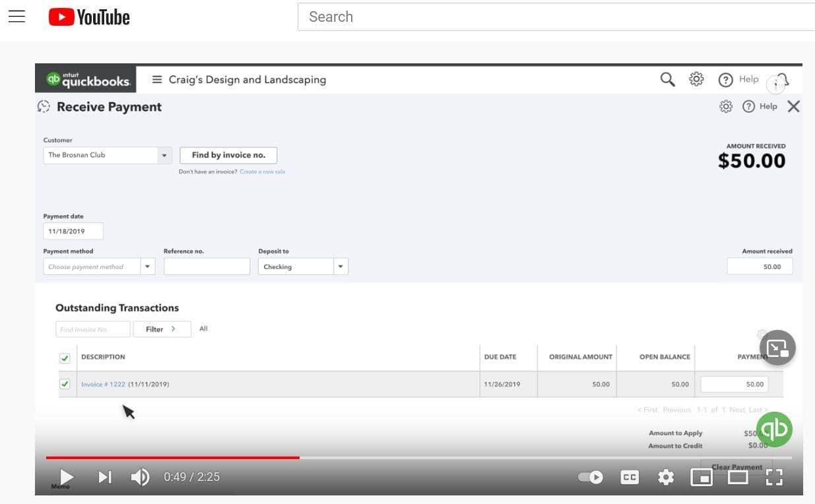Open the Invoice # 1222 link
This screenshot has width=815, height=504.
coord(103,385)
